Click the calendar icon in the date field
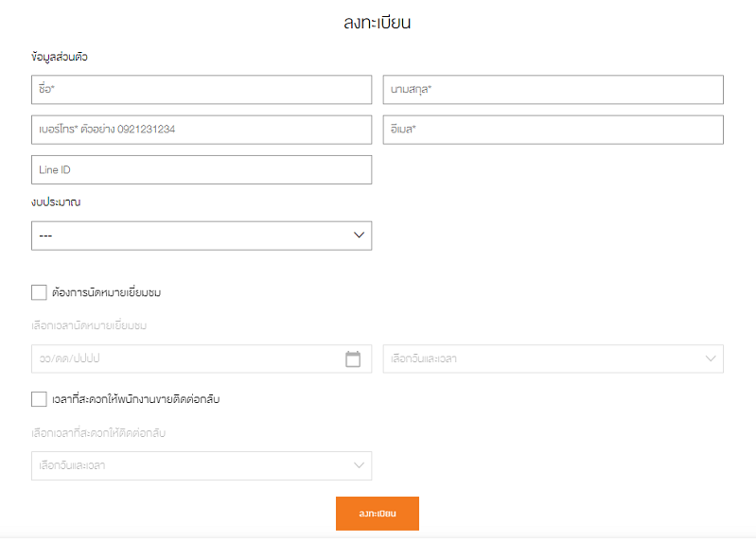 point(353,358)
